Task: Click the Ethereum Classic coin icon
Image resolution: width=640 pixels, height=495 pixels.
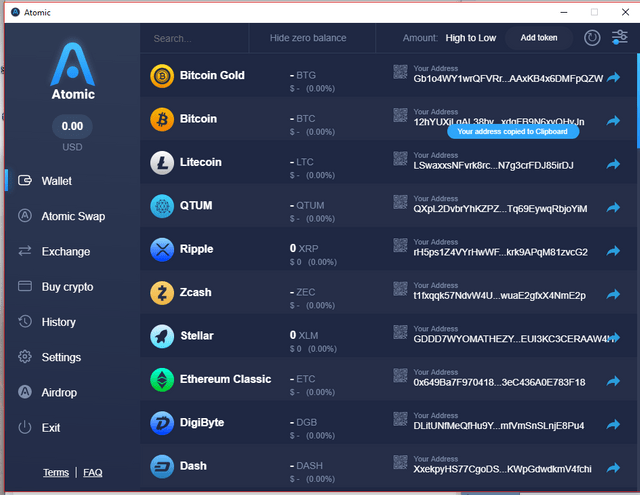Action: coord(162,380)
